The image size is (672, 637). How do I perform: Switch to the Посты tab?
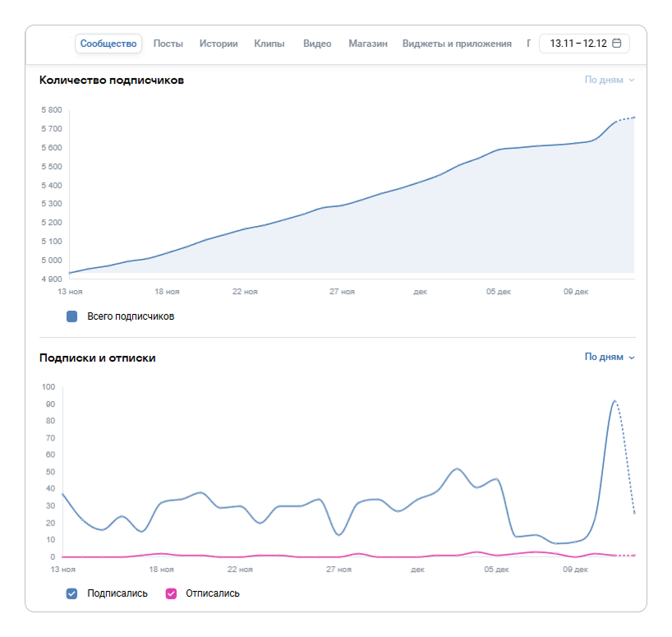[x=168, y=44]
